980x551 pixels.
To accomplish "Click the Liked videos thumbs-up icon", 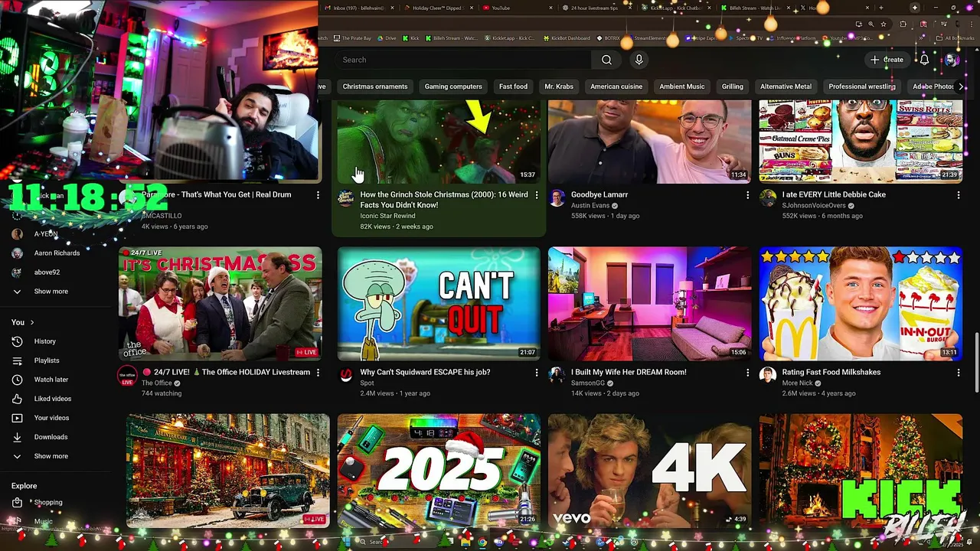I will pos(17,399).
